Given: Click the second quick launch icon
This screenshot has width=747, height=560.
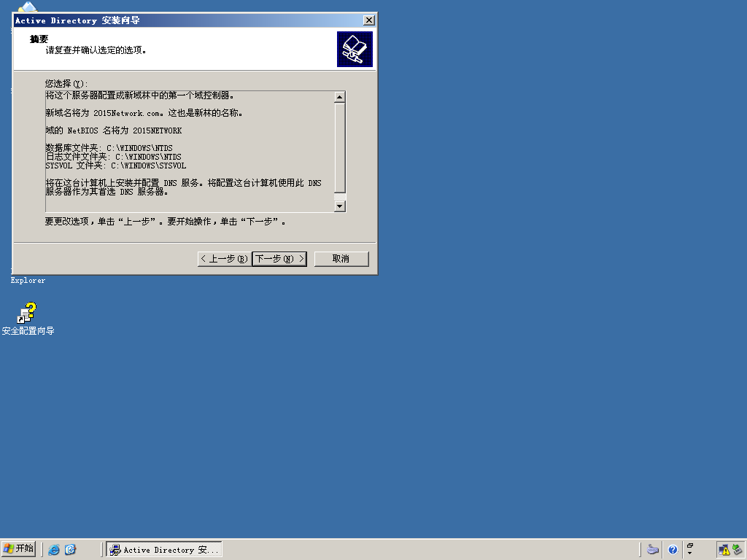Looking at the screenshot, I should [x=70, y=550].
